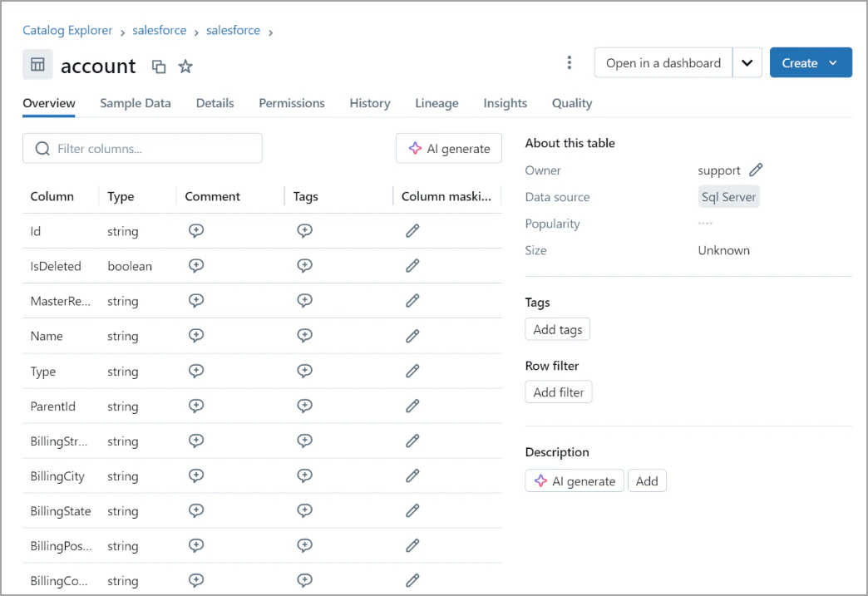
Task: Click the Add tags button
Action: pos(558,330)
